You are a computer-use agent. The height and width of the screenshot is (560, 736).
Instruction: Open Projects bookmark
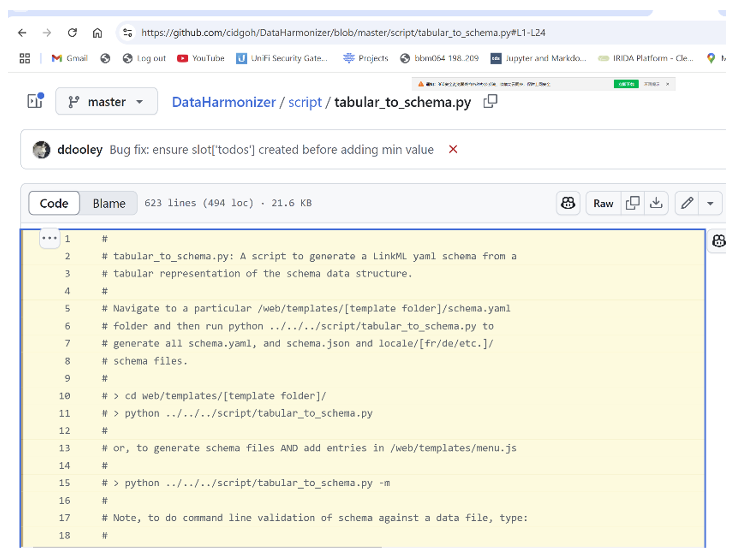pos(366,58)
